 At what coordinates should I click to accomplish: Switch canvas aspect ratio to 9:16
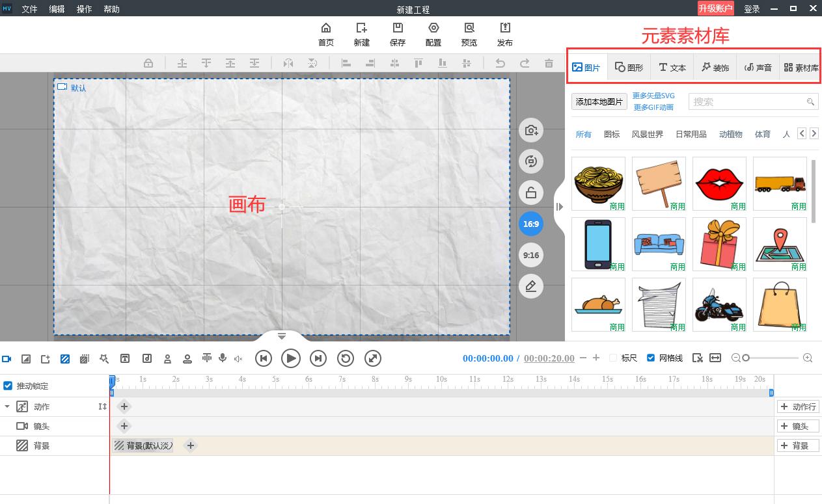pyautogui.click(x=531, y=255)
